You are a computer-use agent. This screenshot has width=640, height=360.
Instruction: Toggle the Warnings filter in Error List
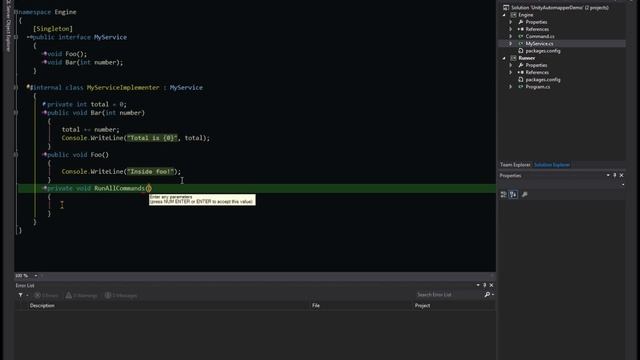click(82, 296)
